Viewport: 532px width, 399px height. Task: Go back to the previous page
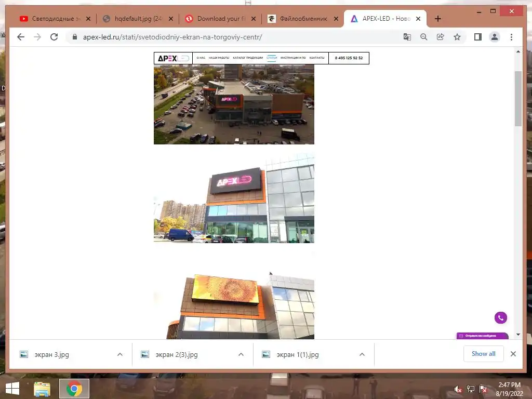[21, 37]
